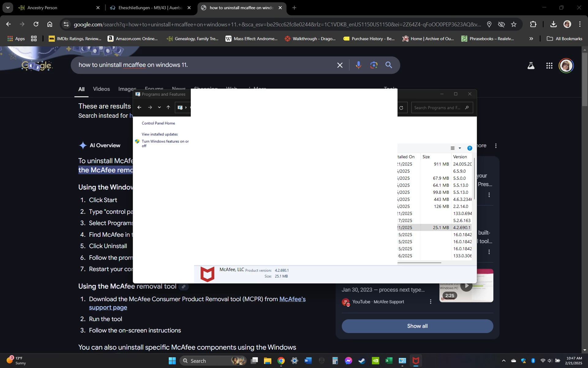Open View installed updates link

tap(160, 134)
